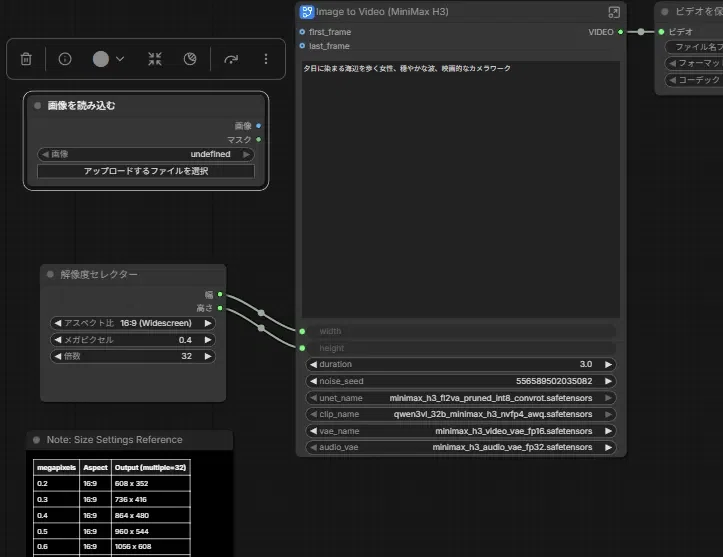Screen dimensions: 723x557
Task: Click the first_frame input port
Action: (302, 32)
